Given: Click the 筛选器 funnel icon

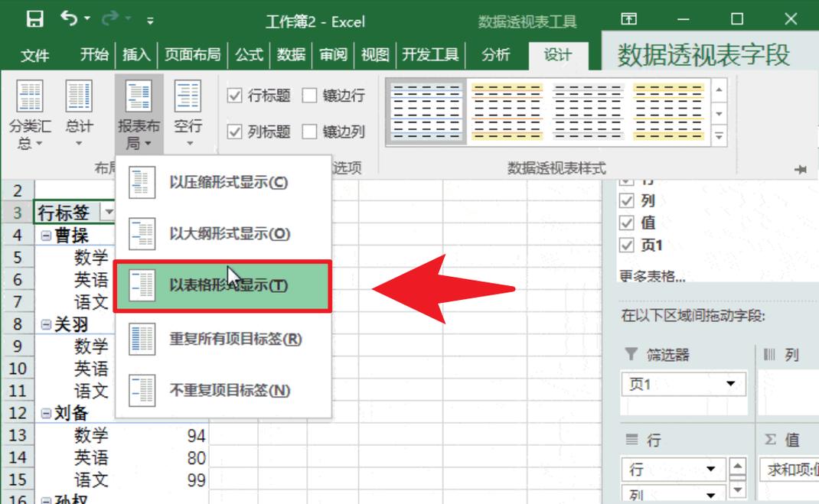Looking at the screenshot, I should point(631,354).
